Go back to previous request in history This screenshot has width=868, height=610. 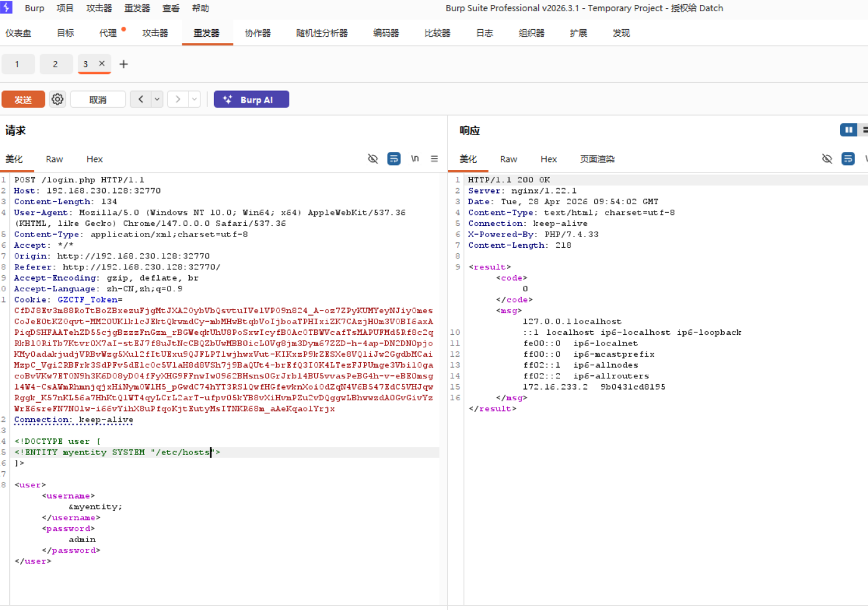tap(141, 99)
